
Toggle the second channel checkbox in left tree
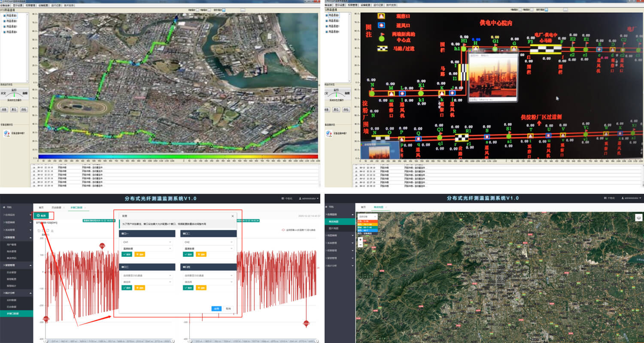tap(4, 21)
